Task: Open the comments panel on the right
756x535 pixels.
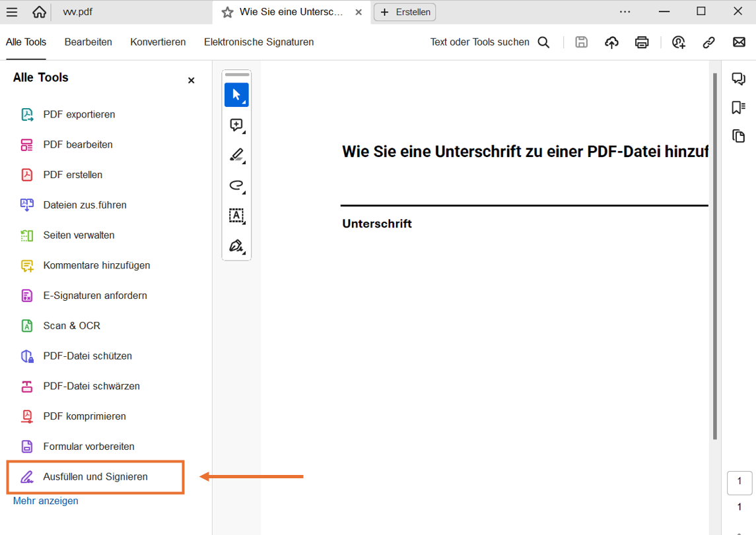Action: click(738, 79)
